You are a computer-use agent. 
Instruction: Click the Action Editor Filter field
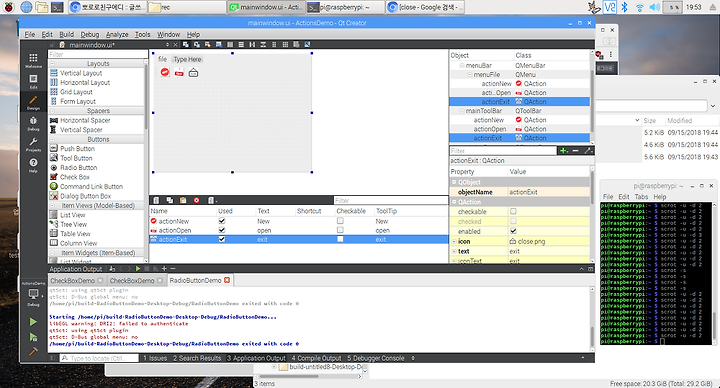[391, 200]
